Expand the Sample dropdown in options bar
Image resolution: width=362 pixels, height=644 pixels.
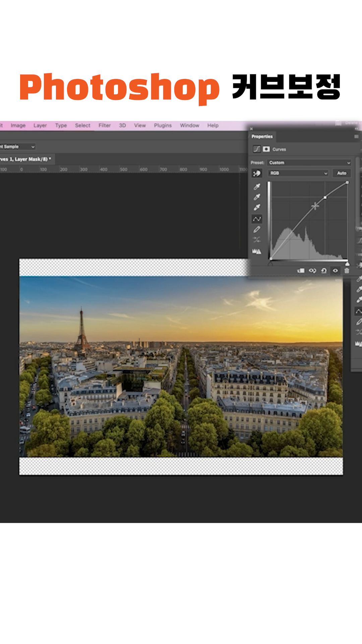(x=17, y=147)
